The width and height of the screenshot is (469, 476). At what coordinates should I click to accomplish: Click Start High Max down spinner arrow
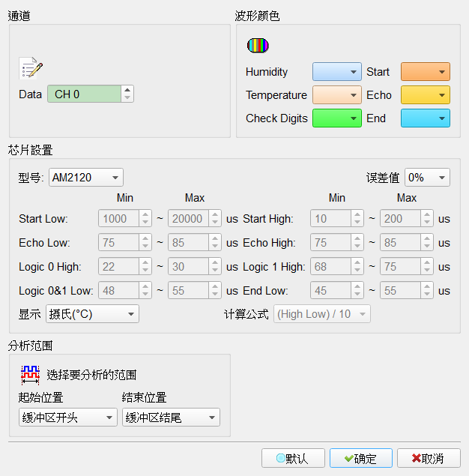[x=427, y=222]
